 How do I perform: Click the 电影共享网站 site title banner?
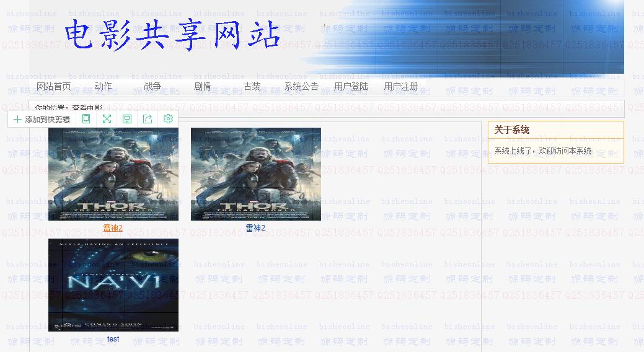click(x=172, y=35)
